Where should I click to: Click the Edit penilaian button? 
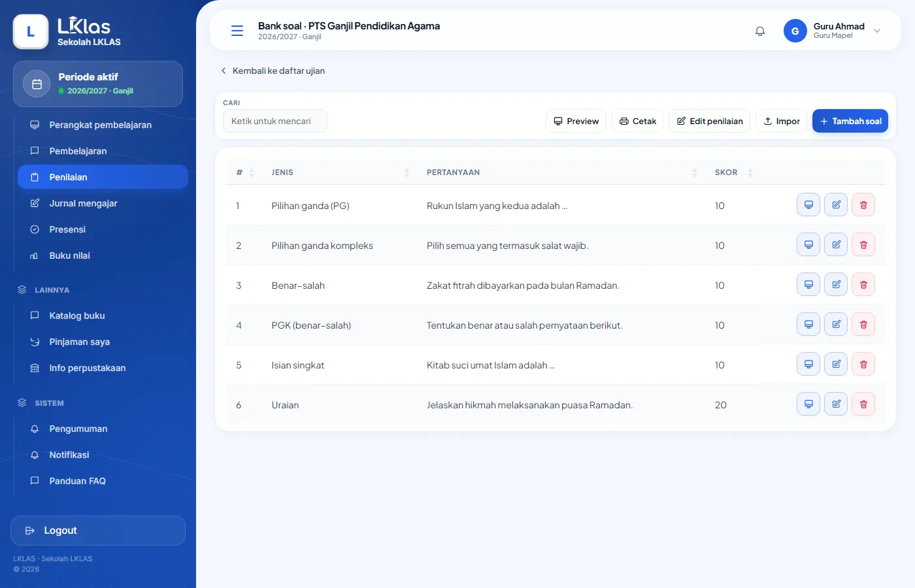coord(709,121)
